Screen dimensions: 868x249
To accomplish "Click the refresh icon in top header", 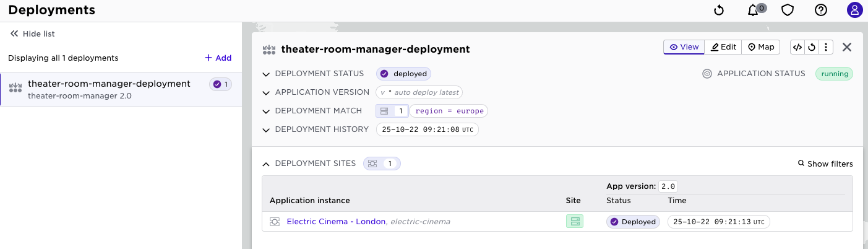I will click(x=719, y=10).
